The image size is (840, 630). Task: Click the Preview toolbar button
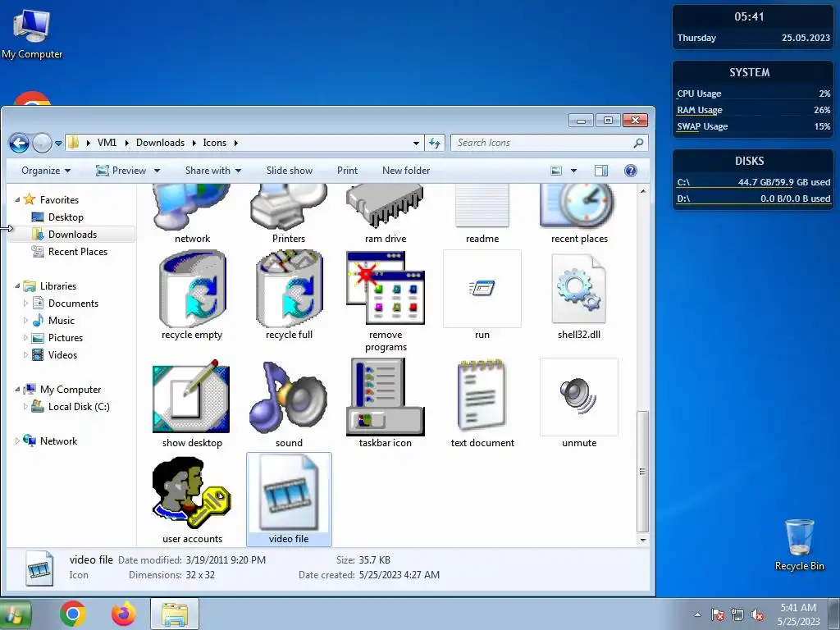pos(121,171)
